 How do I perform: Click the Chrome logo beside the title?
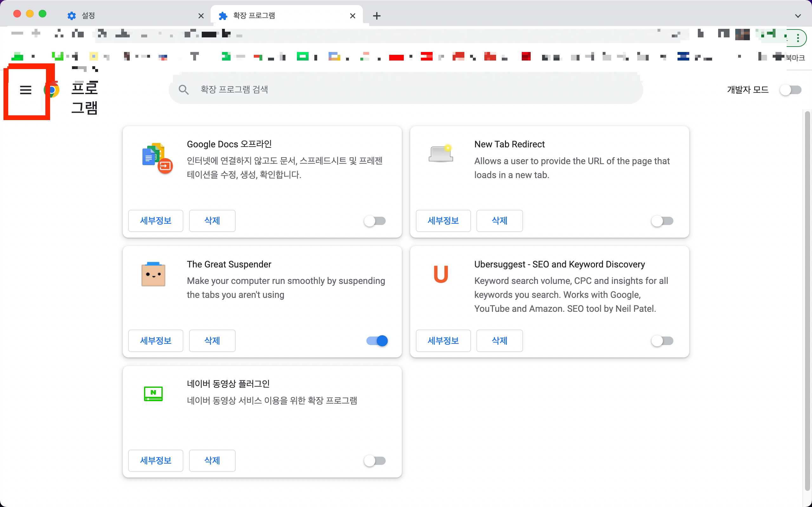(x=52, y=90)
